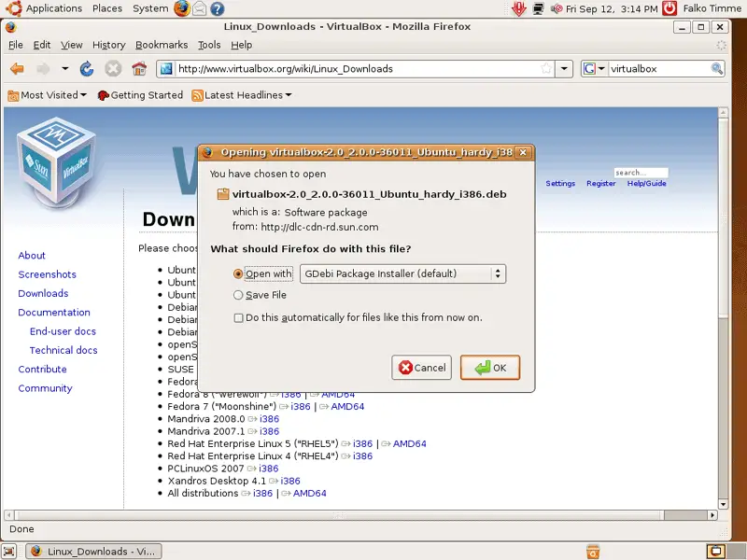Screen dimensions: 747x560
Task: Open the help question mark panel icon
Action: (x=218, y=8)
